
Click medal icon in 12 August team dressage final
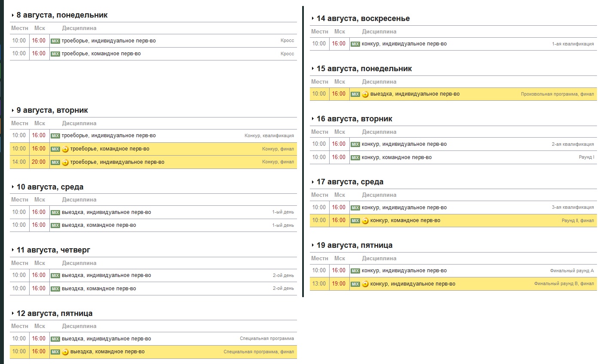(x=65, y=352)
